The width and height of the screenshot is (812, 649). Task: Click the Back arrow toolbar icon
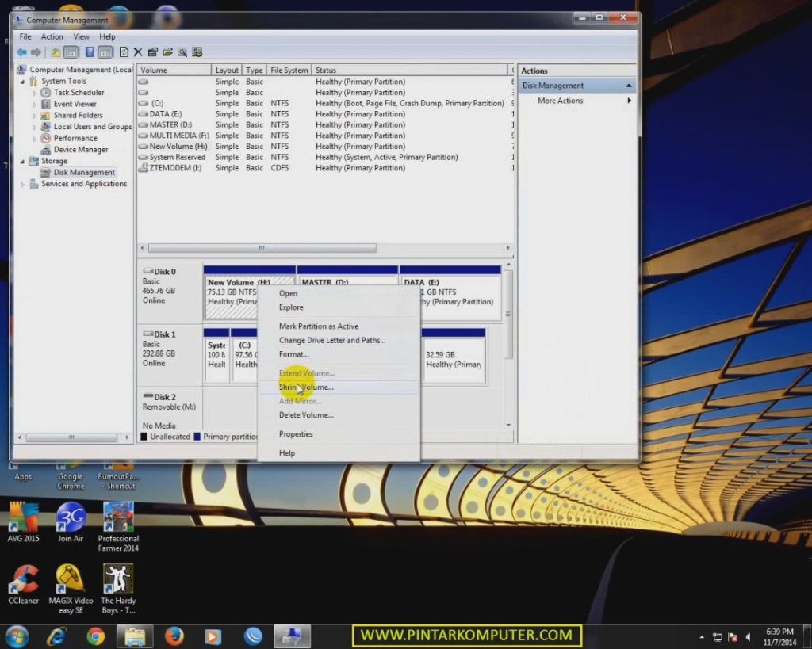tap(21, 52)
